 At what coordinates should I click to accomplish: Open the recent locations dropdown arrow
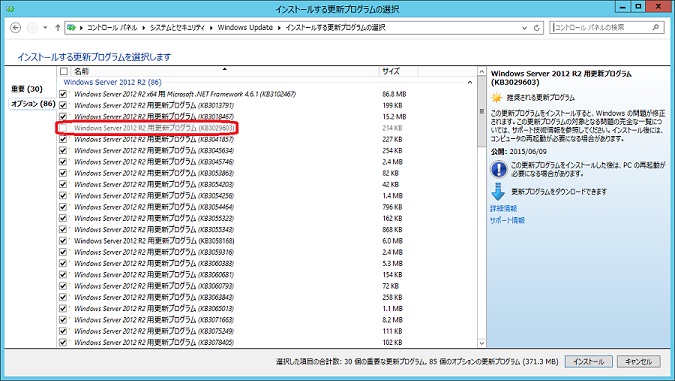(45, 28)
